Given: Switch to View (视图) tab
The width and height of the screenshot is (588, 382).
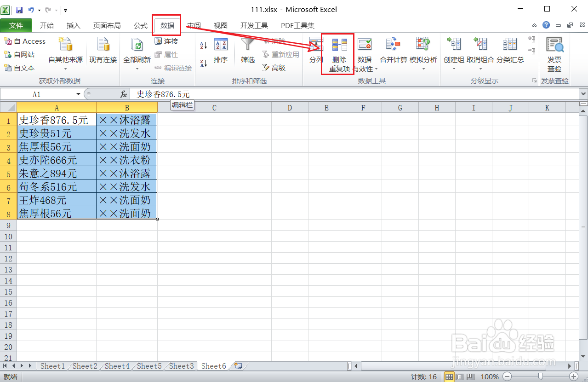Looking at the screenshot, I should pyautogui.click(x=221, y=26).
